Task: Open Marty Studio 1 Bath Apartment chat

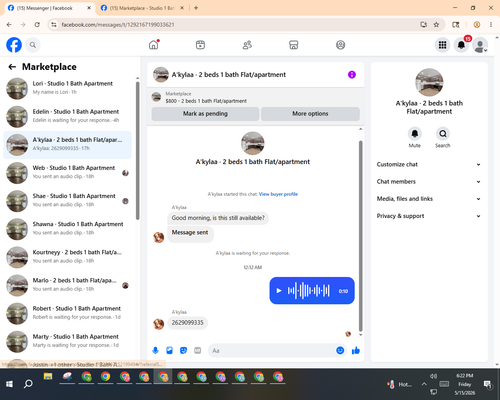Action: [x=67, y=342]
